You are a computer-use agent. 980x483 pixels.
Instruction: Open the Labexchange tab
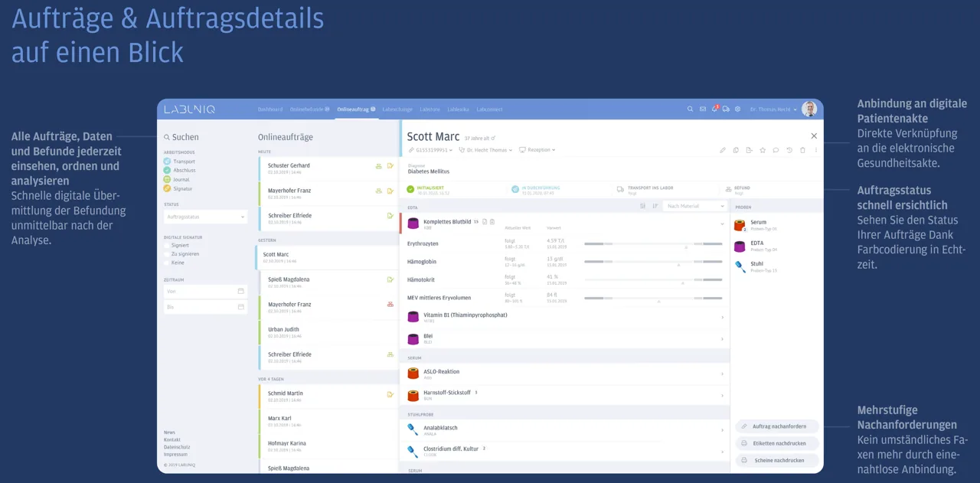pos(397,109)
